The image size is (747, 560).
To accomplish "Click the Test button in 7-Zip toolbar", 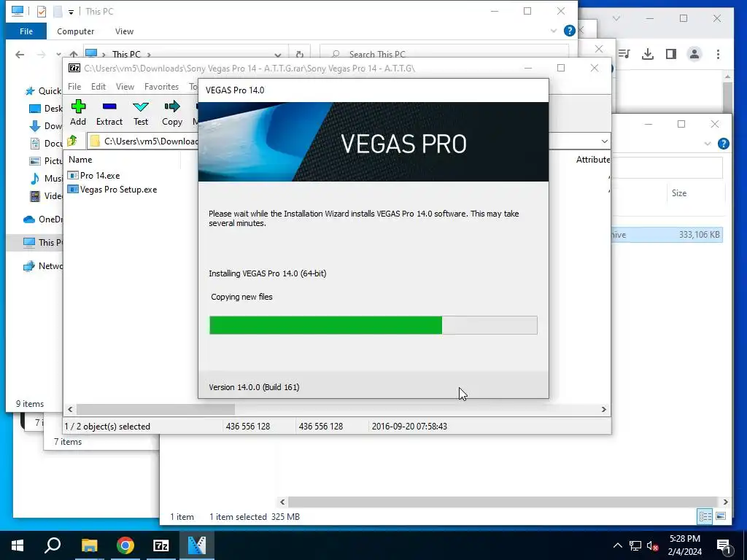I will click(141, 113).
